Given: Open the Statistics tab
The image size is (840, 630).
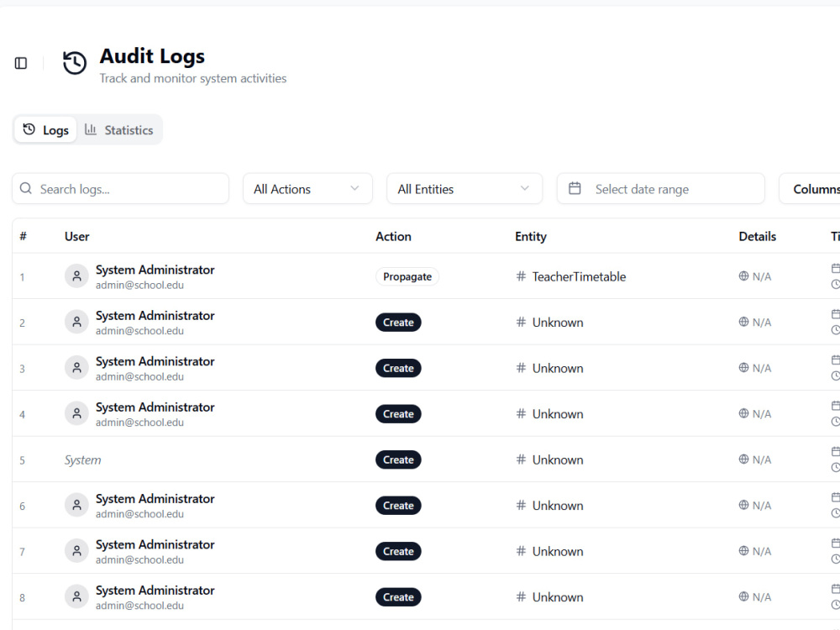Looking at the screenshot, I should click(x=119, y=129).
